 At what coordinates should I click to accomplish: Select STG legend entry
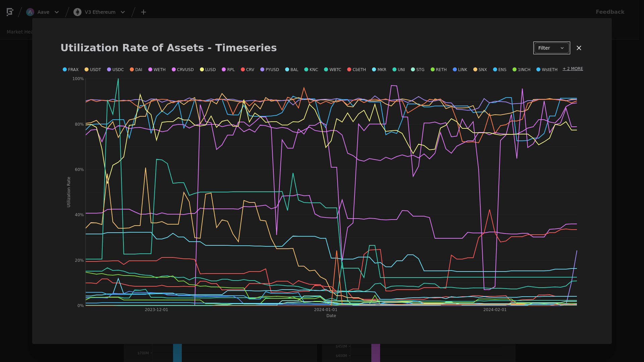pyautogui.click(x=418, y=70)
